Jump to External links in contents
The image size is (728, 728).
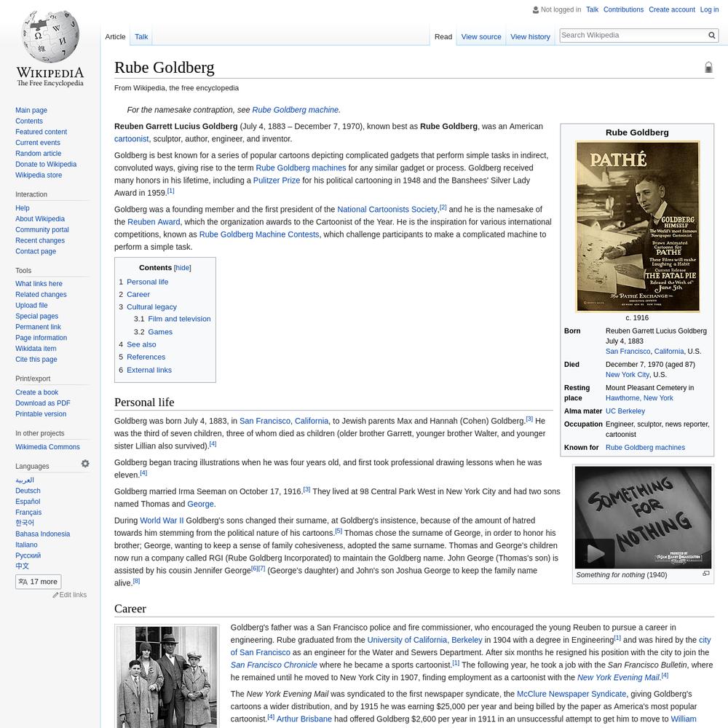pyautogui.click(x=149, y=370)
